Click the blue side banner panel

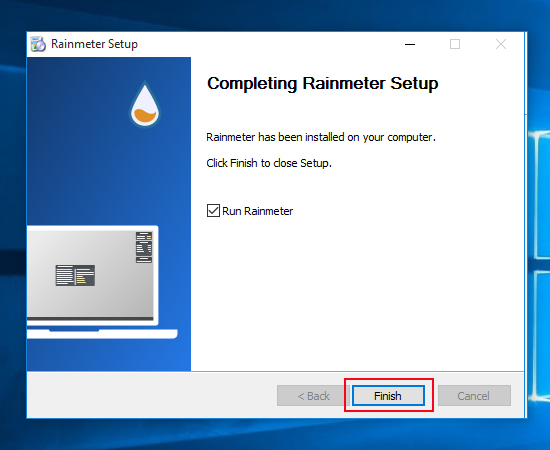point(109,214)
